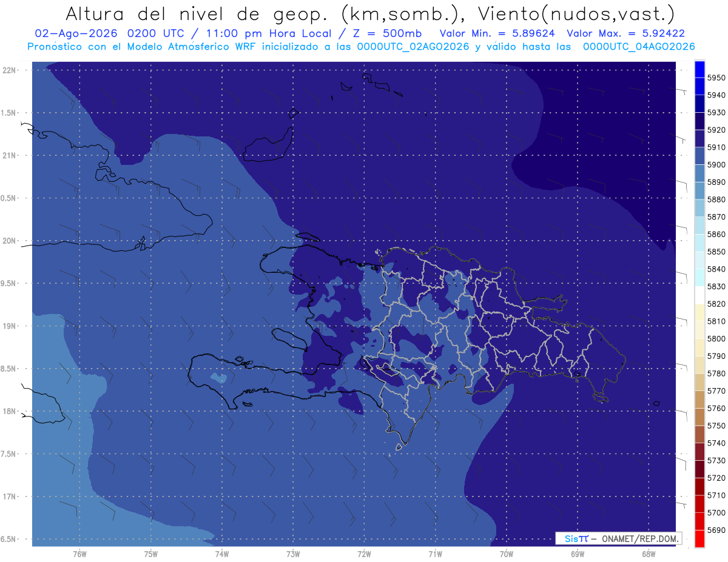Click the 5790 colorbar label
Screen dimensions: 728x562
[x=716, y=356]
